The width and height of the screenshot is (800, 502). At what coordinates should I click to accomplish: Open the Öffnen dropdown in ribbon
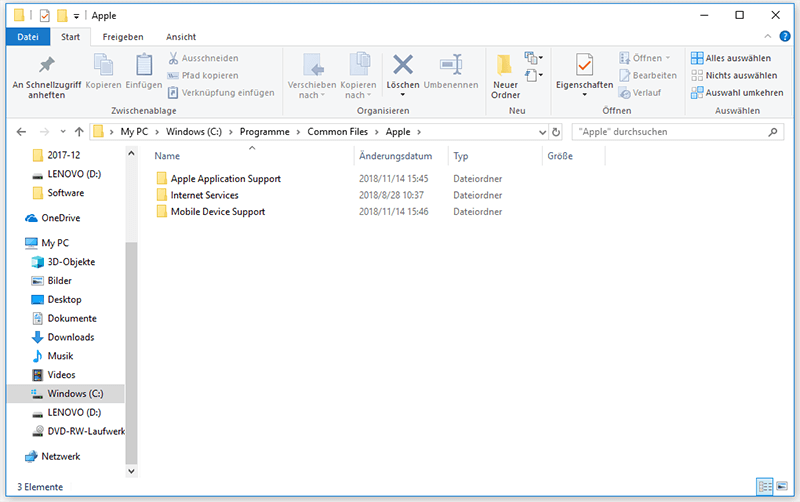(668, 58)
